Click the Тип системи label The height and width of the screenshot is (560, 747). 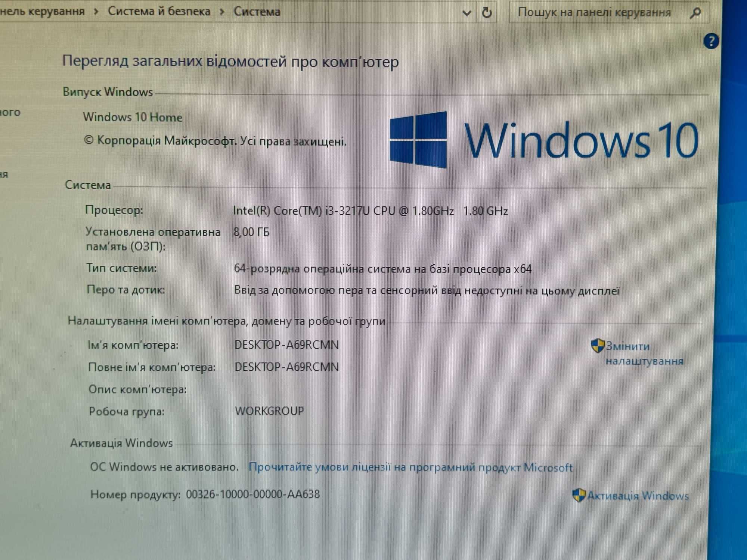click(122, 268)
